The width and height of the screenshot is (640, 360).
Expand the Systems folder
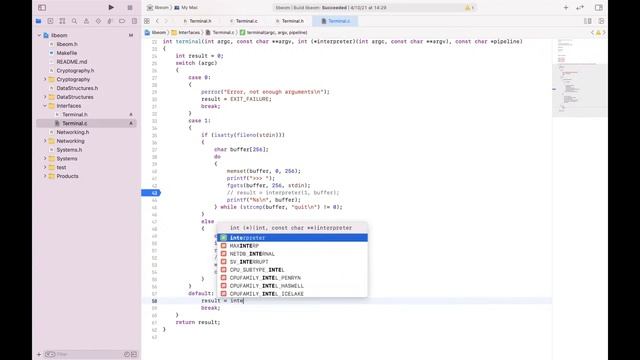45,158
